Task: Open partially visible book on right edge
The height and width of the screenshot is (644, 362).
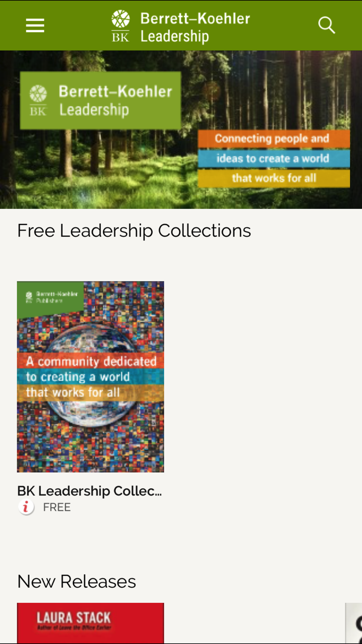Action: tap(354, 623)
